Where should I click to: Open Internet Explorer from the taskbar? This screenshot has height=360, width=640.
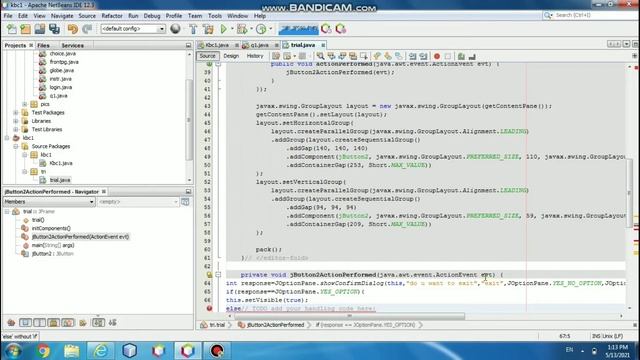coord(100,351)
